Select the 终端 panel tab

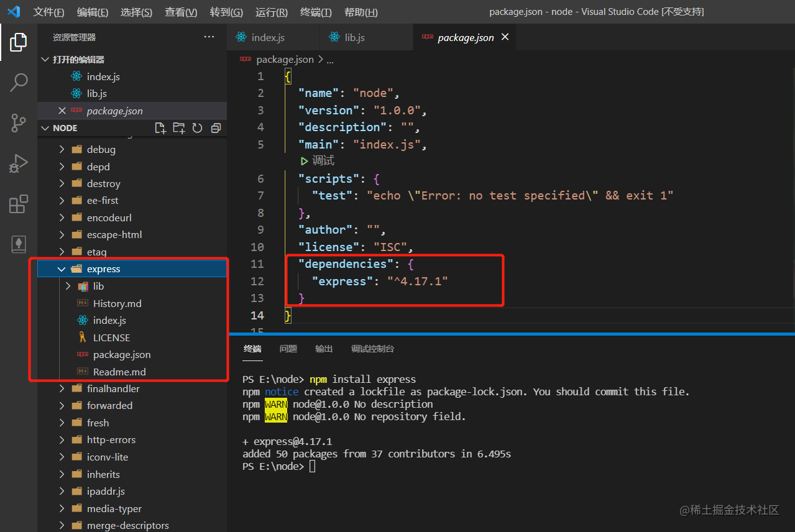252,349
